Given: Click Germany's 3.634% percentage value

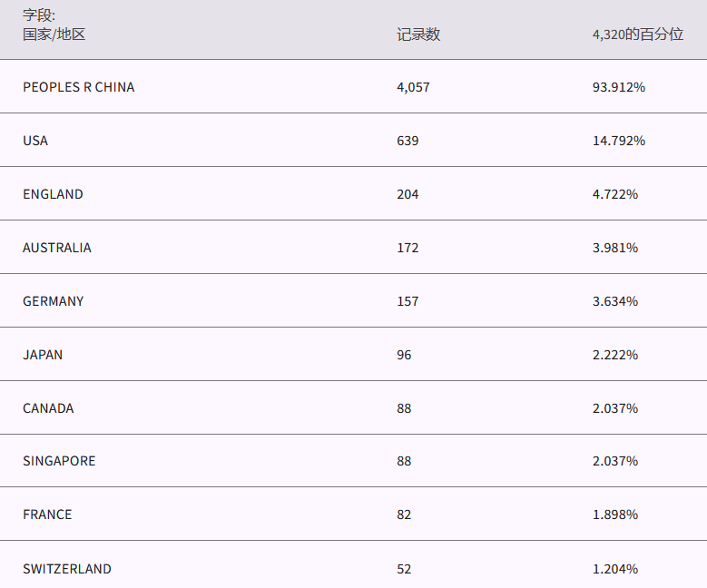Looking at the screenshot, I should pyautogui.click(x=614, y=301).
